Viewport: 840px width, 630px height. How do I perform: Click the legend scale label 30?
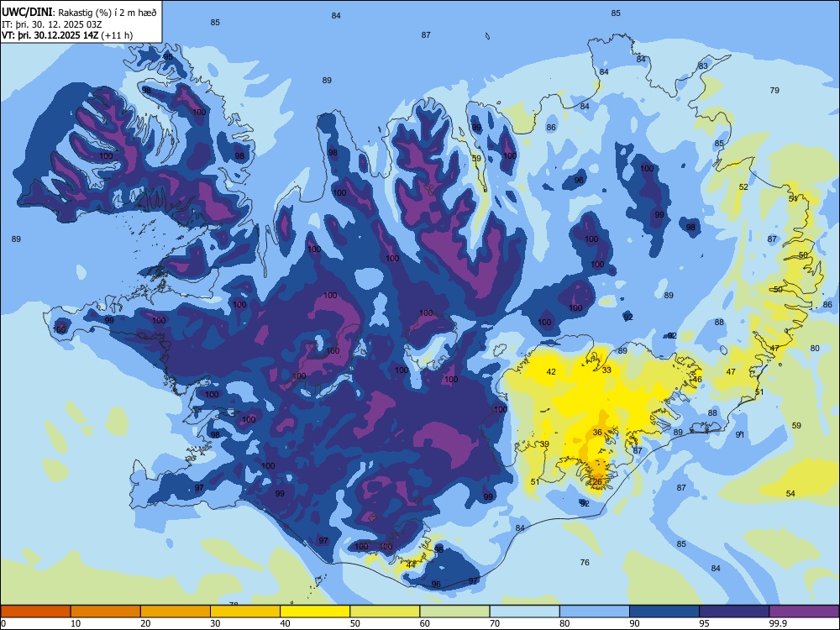(x=215, y=623)
